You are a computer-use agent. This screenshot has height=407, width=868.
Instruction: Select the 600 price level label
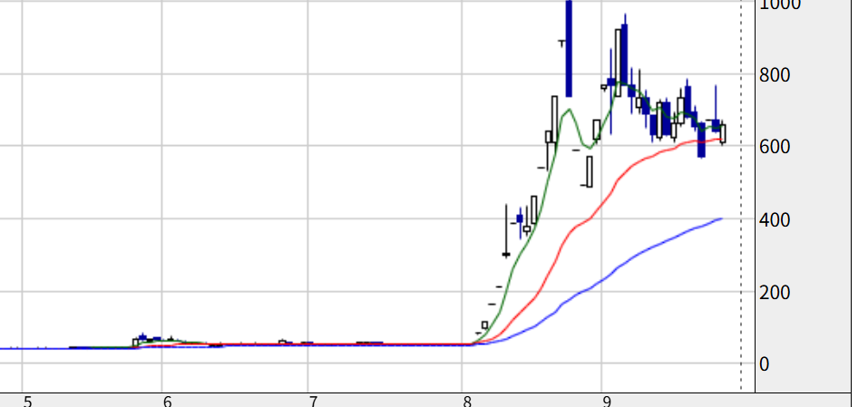775,147
